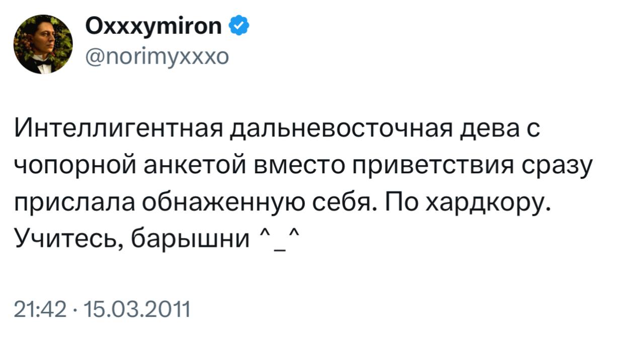Click the Oxxxymiron profile avatar

pyautogui.click(x=43, y=44)
